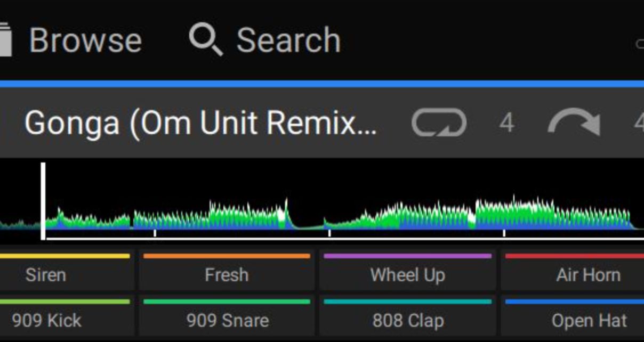Trigger the 808 Clap sample pad
The width and height of the screenshot is (644, 342).
click(x=407, y=316)
